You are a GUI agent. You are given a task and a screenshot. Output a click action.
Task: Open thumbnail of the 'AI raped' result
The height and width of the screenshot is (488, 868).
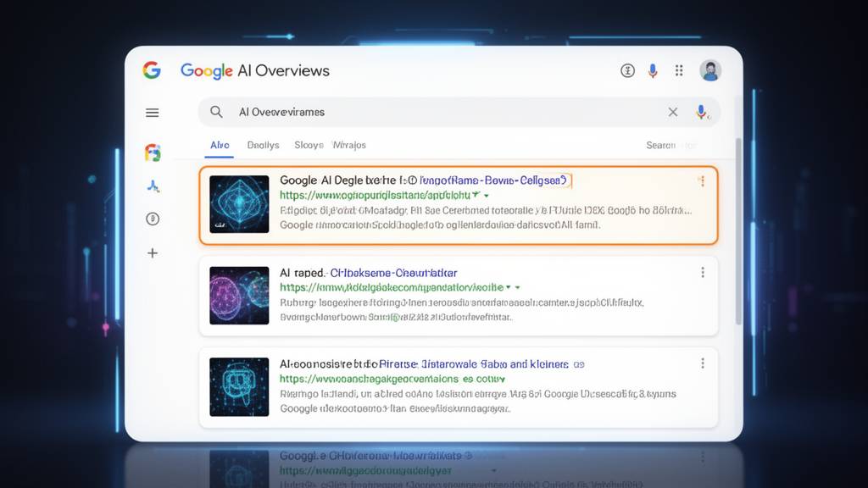[239, 296]
